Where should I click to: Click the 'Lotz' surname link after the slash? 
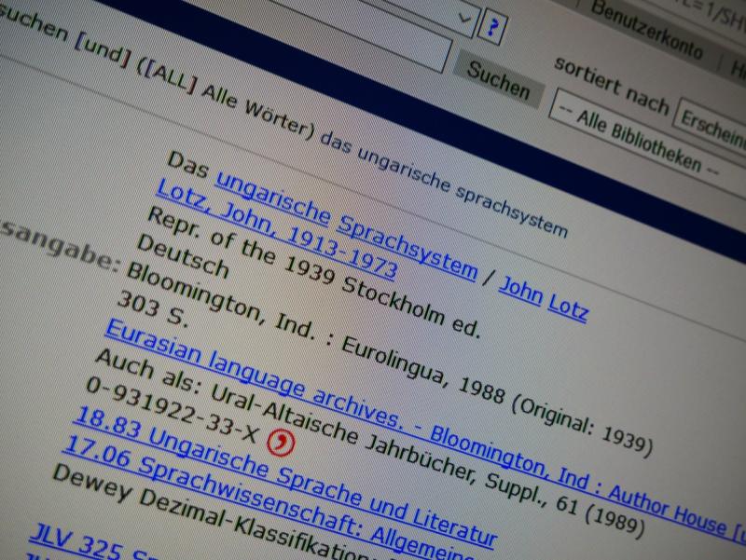pos(568,306)
